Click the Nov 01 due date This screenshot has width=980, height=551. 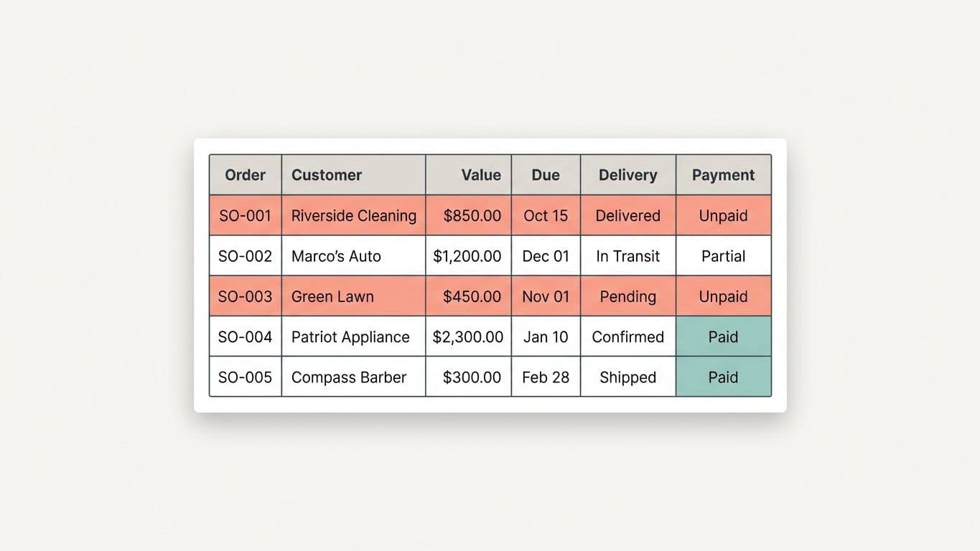point(546,296)
